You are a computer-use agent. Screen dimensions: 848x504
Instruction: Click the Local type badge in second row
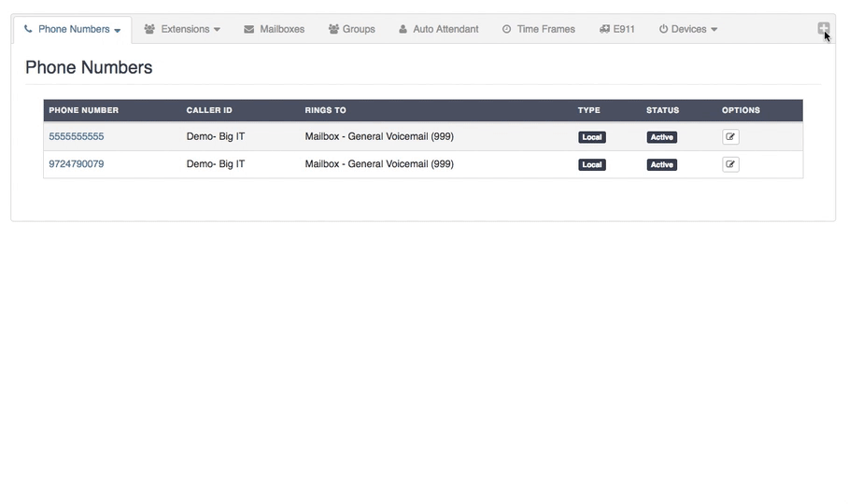pyautogui.click(x=592, y=164)
